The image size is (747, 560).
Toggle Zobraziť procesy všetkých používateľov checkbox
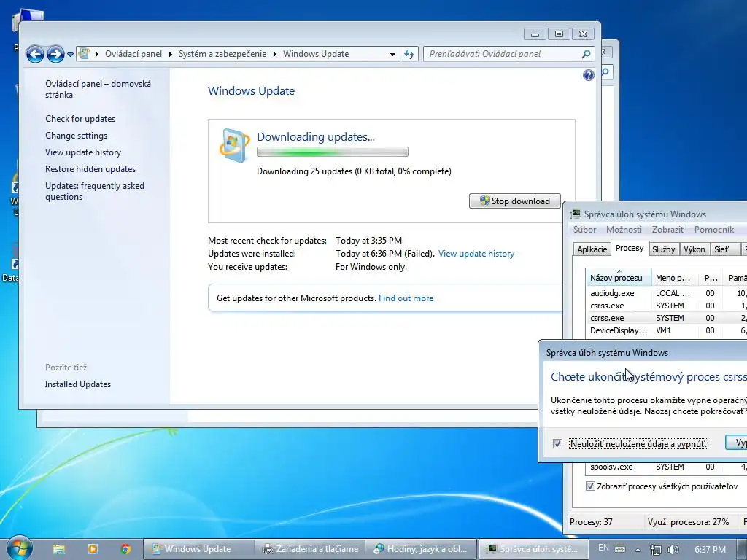[x=590, y=486]
